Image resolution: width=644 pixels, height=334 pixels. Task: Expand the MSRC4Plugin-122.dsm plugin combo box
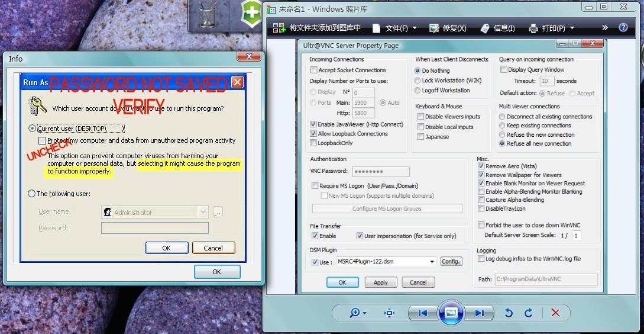point(432,261)
